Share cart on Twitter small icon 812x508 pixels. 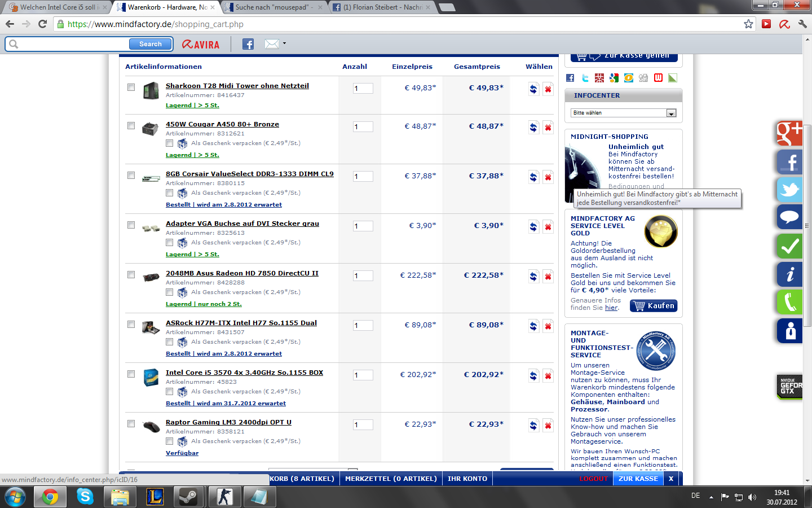coord(585,78)
